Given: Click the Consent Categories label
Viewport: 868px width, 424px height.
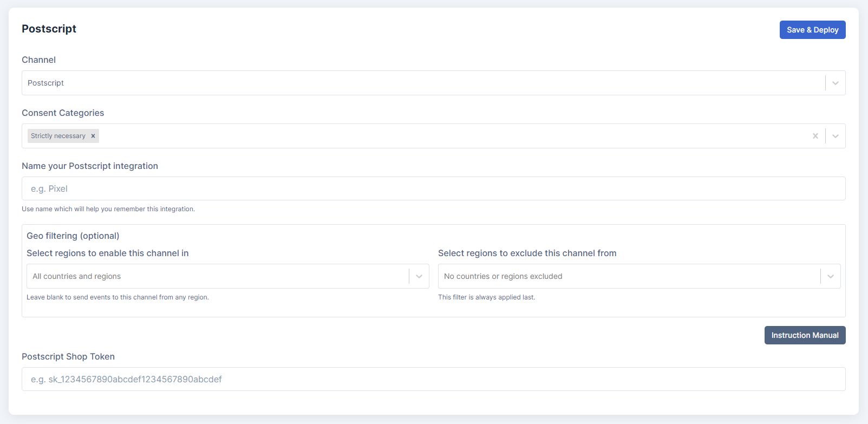Looking at the screenshot, I should click(63, 113).
